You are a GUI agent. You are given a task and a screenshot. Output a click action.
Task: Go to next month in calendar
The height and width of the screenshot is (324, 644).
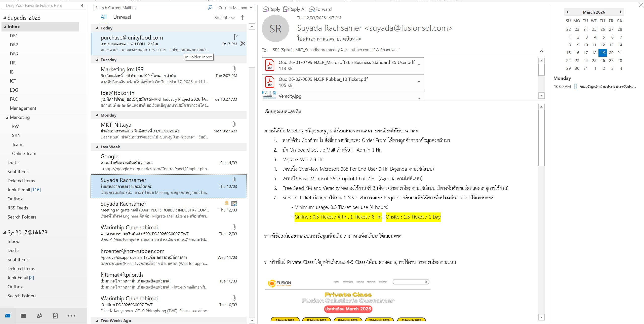pos(621,12)
